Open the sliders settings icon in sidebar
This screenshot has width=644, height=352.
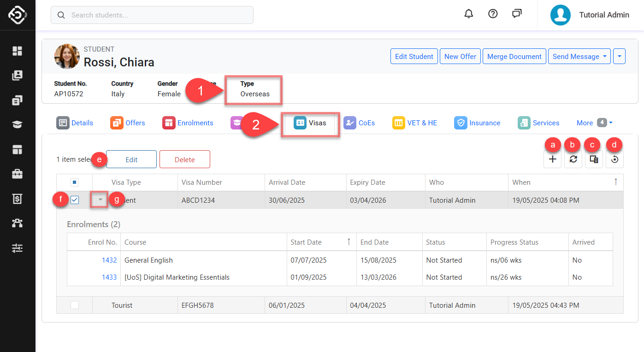pos(18,248)
